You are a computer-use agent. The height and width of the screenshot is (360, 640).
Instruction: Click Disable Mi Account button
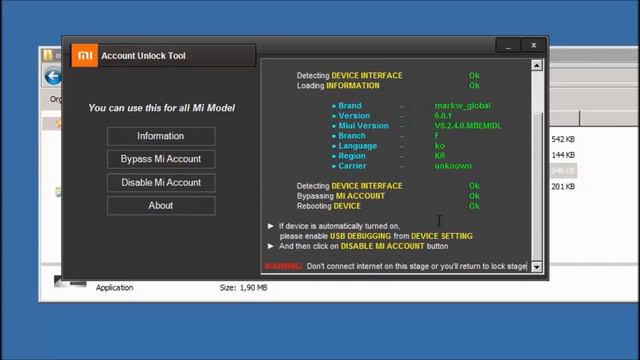[x=161, y=182]
